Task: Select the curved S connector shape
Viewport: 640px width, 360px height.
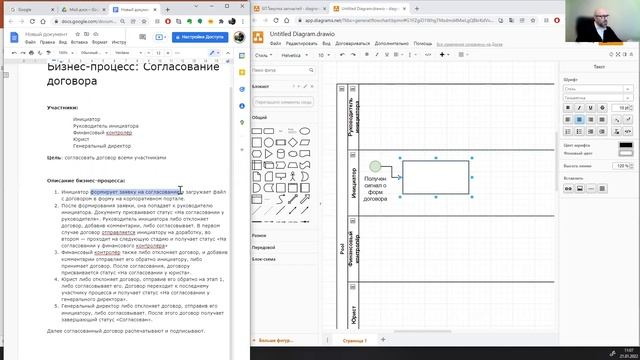Action: 280,199
